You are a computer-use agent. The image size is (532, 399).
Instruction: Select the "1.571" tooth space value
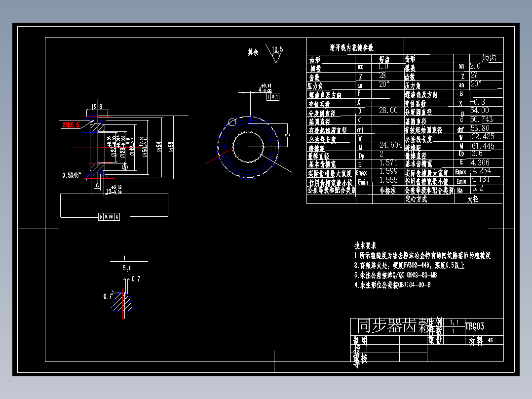coord(388,162)
